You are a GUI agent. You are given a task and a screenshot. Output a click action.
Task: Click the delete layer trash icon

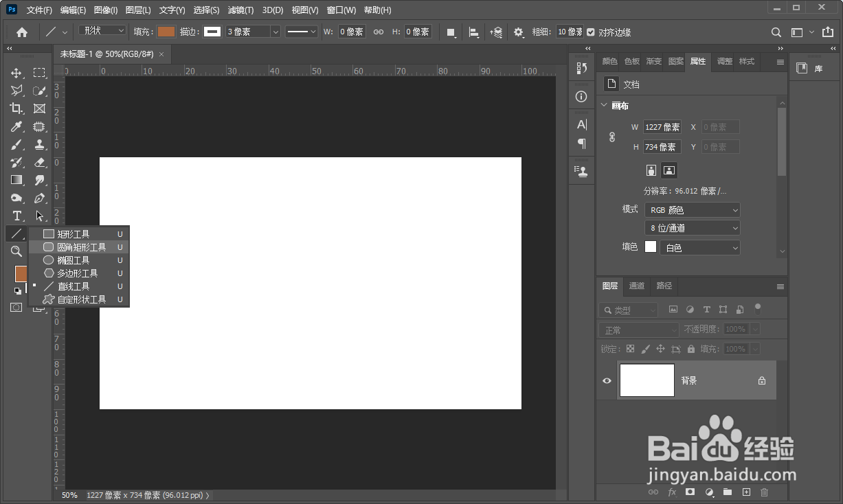(x=765, y=492)
